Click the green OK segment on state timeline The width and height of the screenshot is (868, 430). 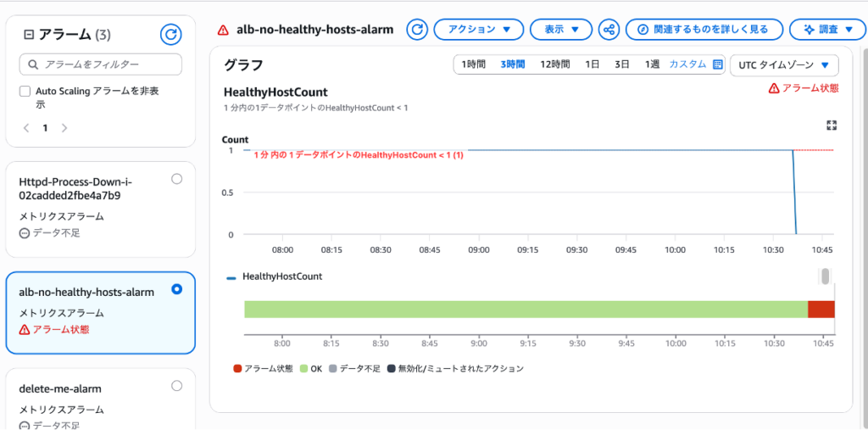[526, 310]
